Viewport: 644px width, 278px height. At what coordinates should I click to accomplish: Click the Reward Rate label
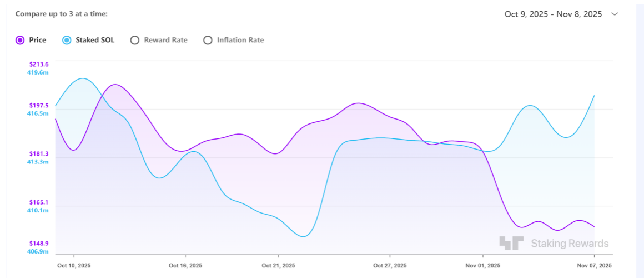[x=165, y=40]
